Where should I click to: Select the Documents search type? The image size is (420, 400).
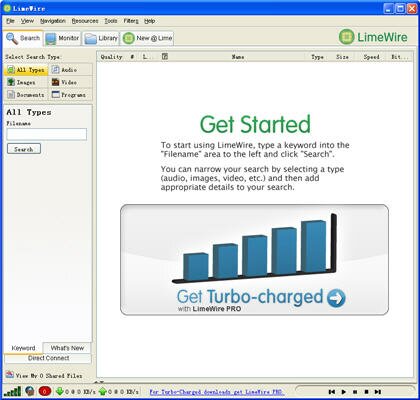tap(26, 95)
